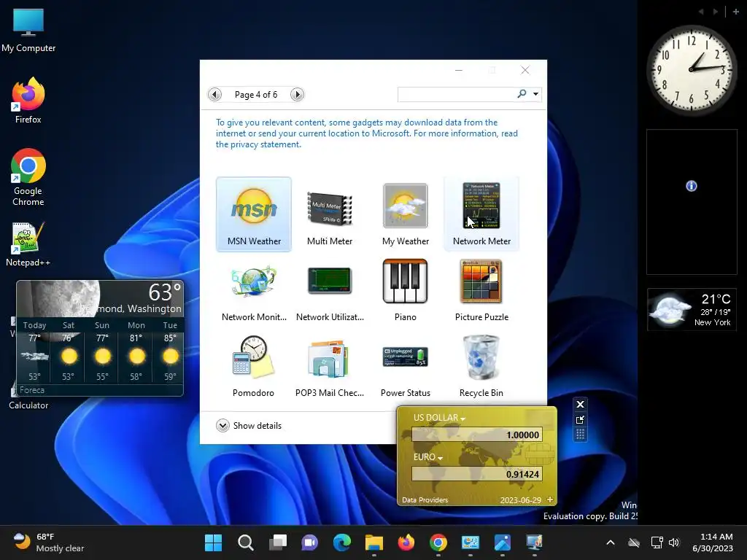Open the search options dropdown arrow
This screenshot has width=747, height=560.
click(x=536, y=94)
